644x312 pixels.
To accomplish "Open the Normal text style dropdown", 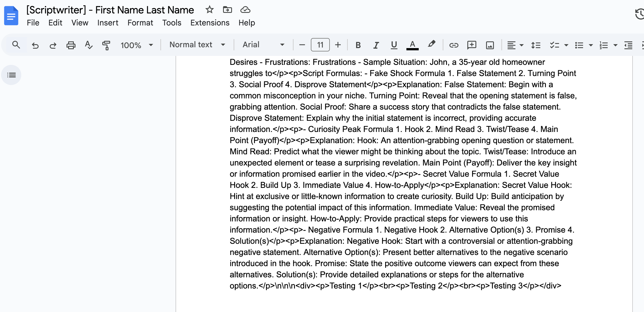I will pos(197,45).
